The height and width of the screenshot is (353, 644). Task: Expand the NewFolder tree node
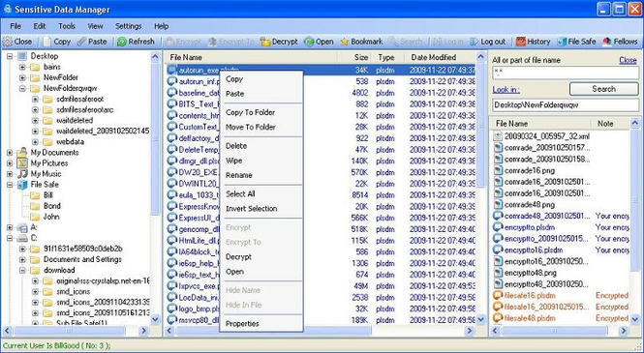click(22, 77)
